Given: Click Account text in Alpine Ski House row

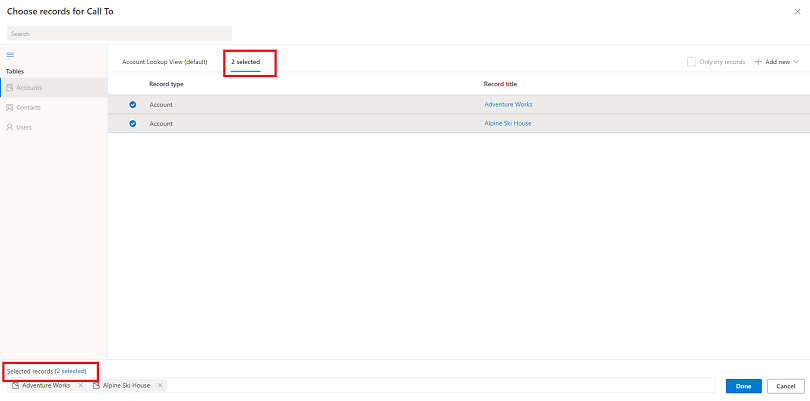Looking at the screenshot, I should pyautogui.click(x=161, y=124).
